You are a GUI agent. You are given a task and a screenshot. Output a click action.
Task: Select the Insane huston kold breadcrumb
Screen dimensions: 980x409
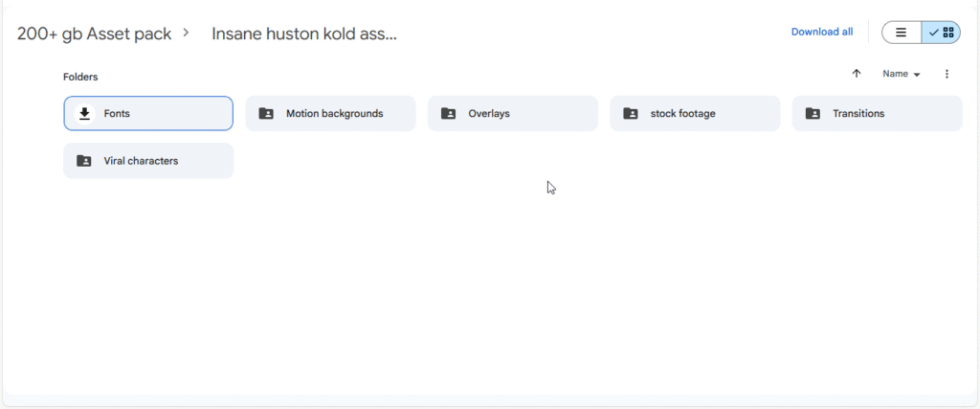click(303, 34)
